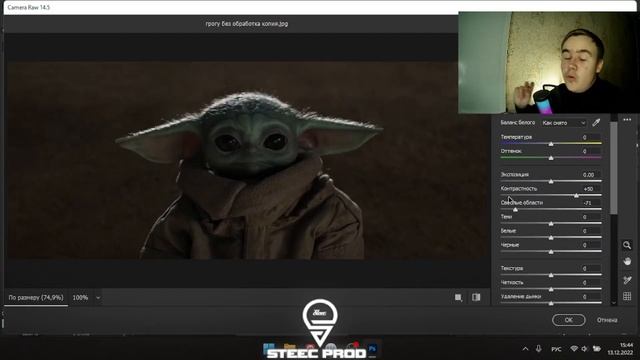Click the file name title above preview
Image resolution: width=640 pixels, height=360 pixels.
click(247, 24)
